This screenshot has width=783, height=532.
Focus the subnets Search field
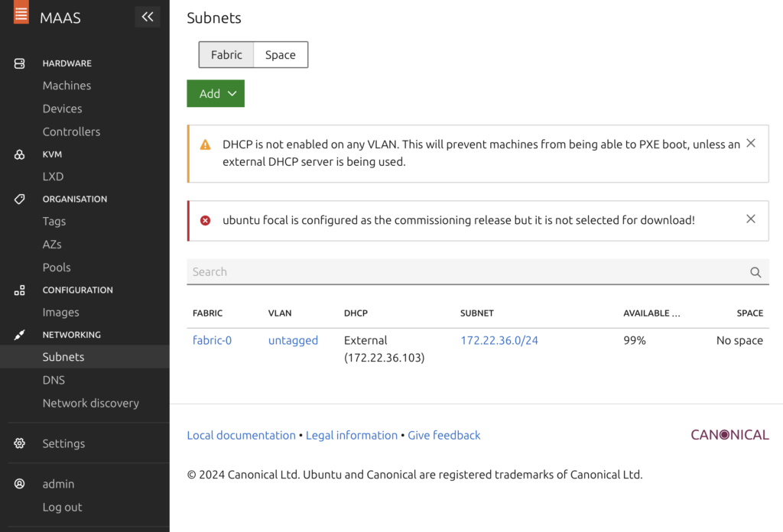478,272
